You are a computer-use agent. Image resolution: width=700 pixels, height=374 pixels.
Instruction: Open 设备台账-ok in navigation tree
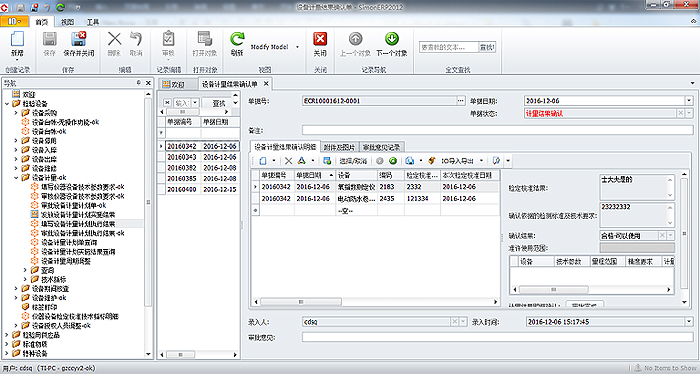click(49, 131)
